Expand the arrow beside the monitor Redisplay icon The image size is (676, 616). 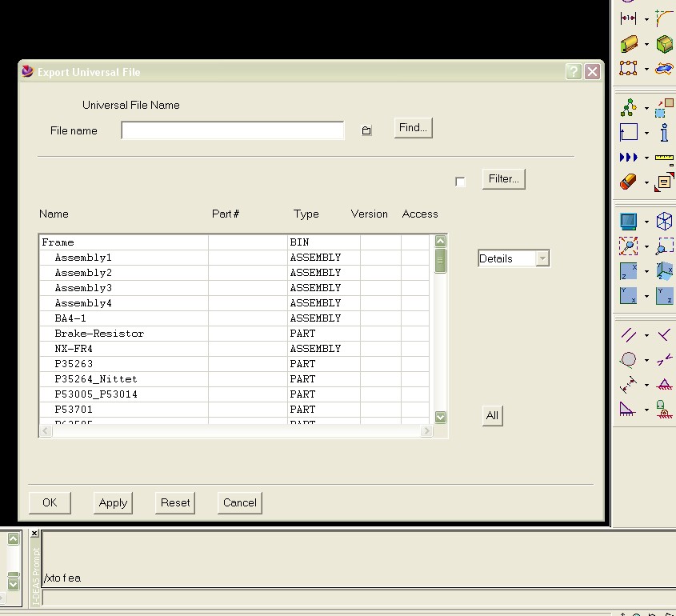(x=646, y=222)
